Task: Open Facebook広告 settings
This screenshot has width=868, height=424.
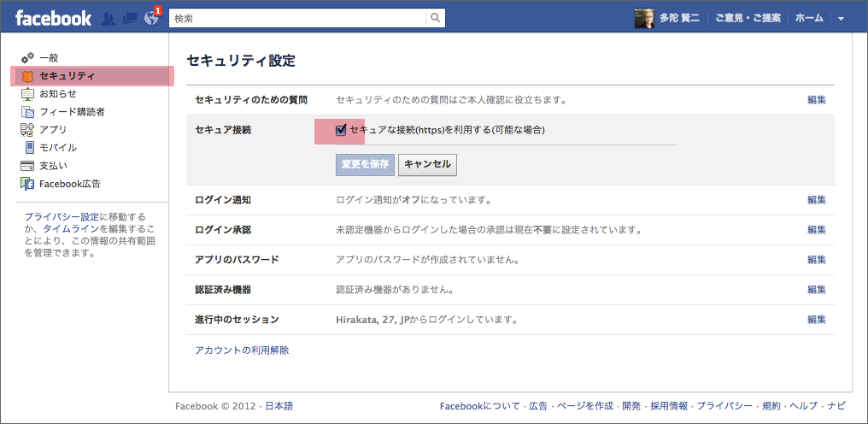Action: (x=70, y=184)
